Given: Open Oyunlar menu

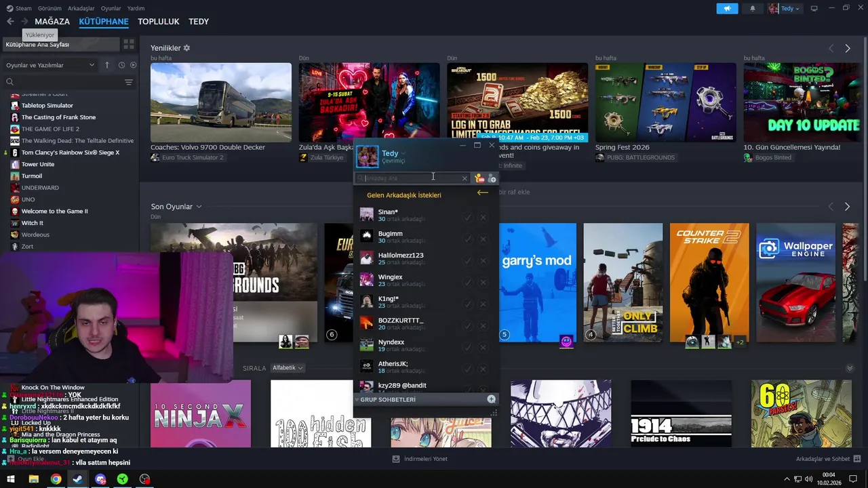Looking at the screenshot, I should (x=111, y=8).
